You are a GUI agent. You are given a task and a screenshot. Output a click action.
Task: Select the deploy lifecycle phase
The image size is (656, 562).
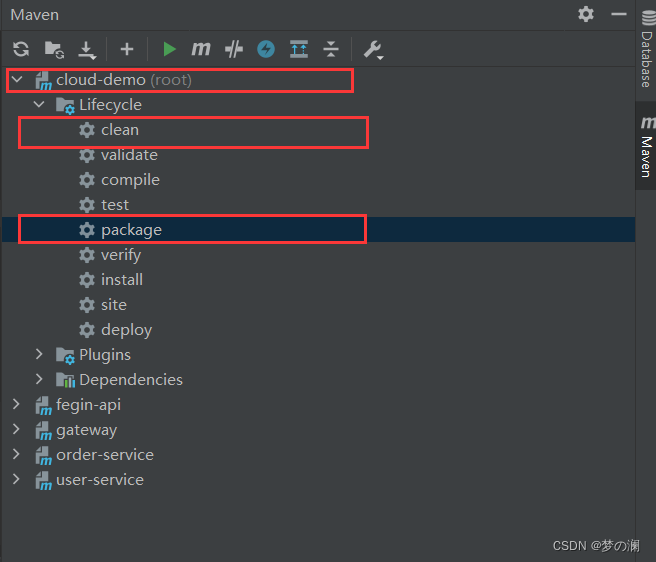point(126,330)
